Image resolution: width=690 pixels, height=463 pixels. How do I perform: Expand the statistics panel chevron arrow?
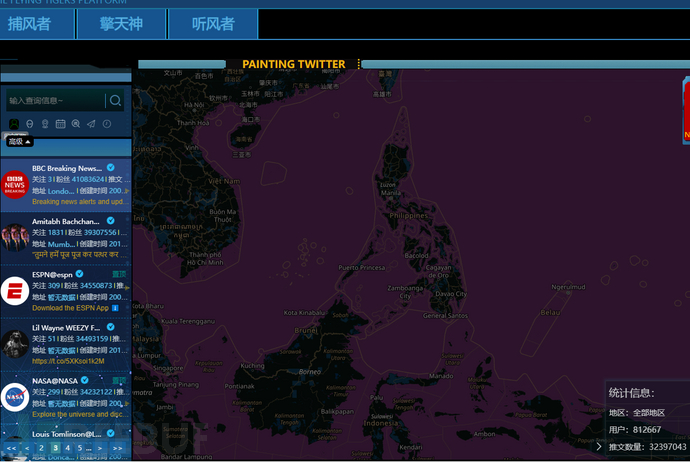click(599, 446)
